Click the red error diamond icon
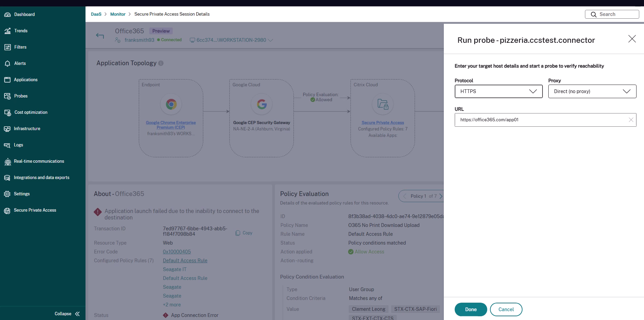Screen dimensions: 644x320 click(98, 212)
